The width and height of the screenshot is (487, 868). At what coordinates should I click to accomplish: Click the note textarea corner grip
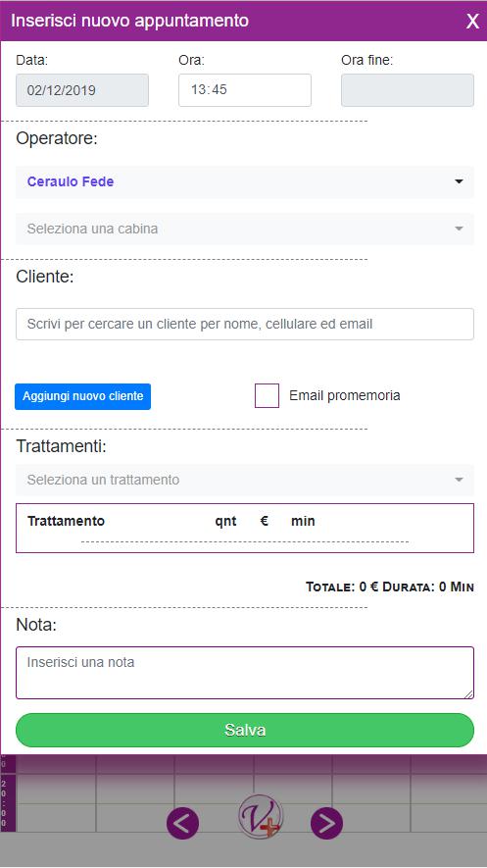click(x=468, y=693)
